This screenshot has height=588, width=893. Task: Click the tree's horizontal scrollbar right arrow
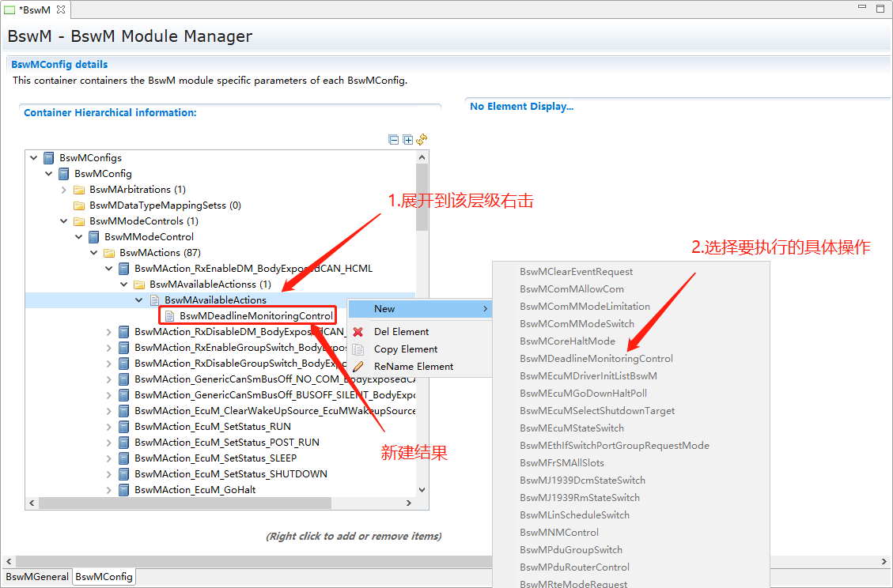(x=409, y=503)
